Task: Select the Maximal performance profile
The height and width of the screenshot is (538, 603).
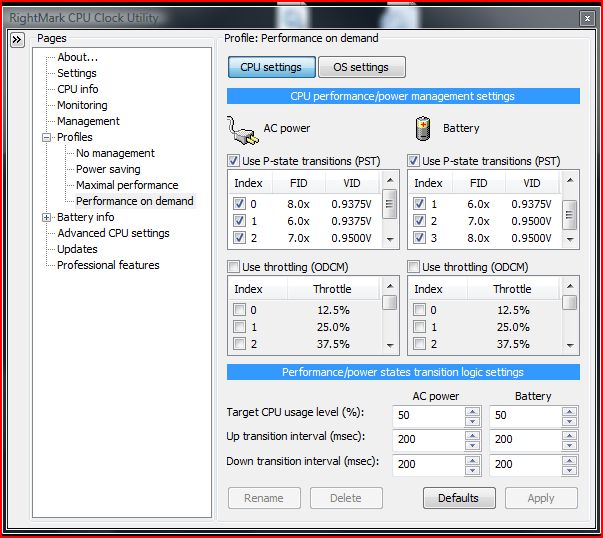Action: (x=127, y=185)
